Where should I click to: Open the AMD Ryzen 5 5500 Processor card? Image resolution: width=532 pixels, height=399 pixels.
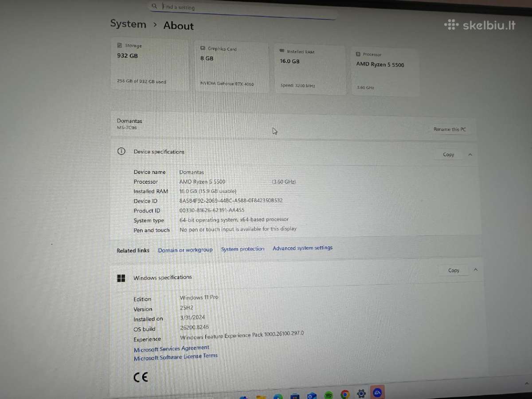click(x=386, y=71)
